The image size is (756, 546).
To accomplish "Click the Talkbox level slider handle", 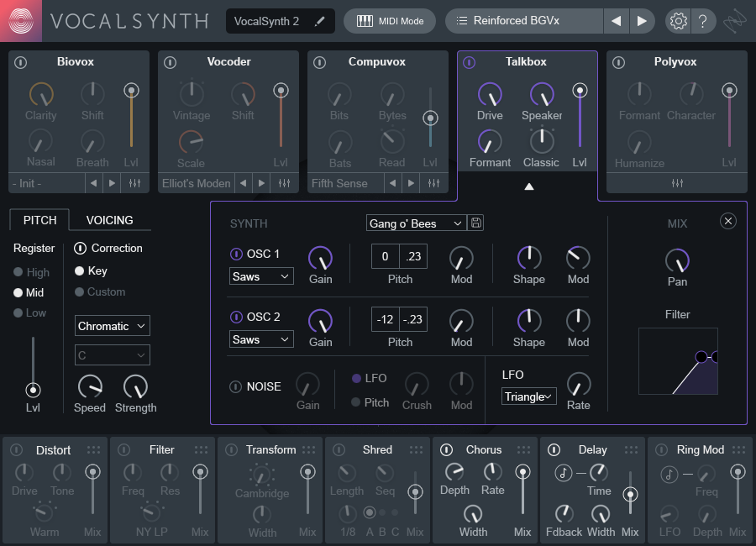I will point(580,90).
